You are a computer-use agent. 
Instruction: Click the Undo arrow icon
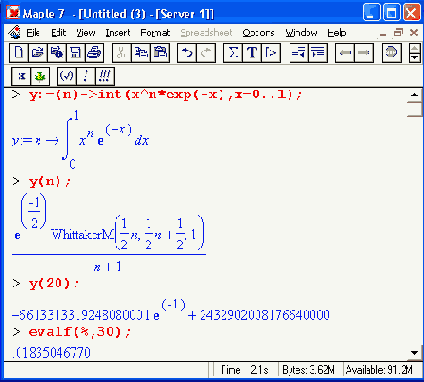[187, 53]
